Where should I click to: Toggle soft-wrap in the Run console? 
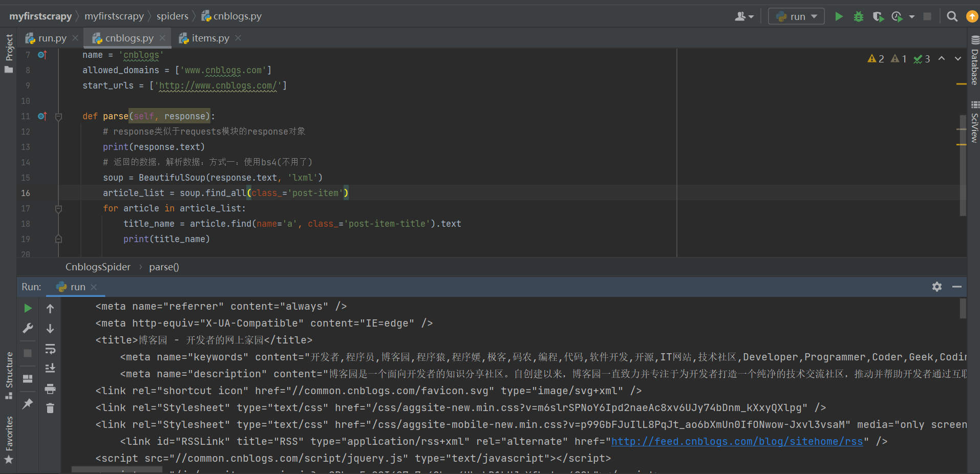click(50, 349)
